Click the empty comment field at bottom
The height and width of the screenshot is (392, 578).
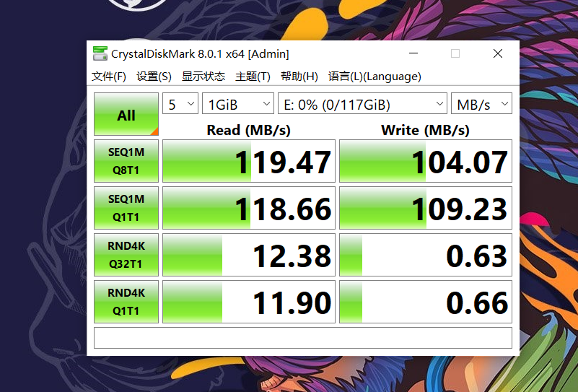pyautogui.click(x=303, y=337)
